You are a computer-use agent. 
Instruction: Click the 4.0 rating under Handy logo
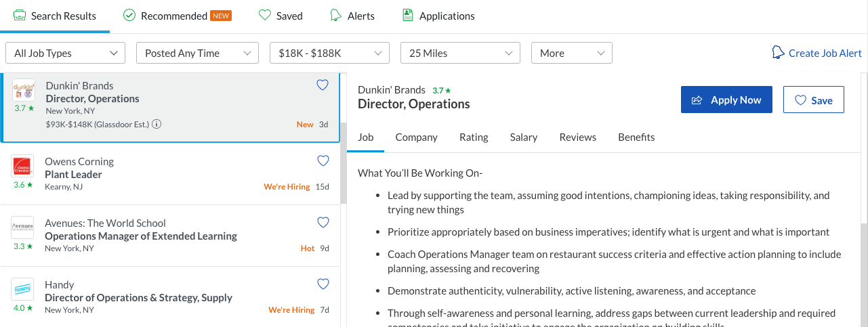pyautogui.click(x=23, y=308)
